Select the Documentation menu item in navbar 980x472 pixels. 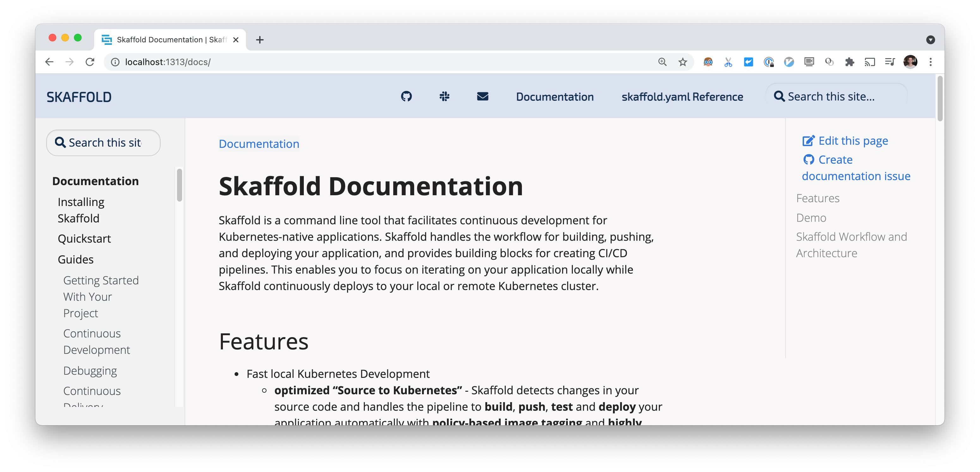(555, 97)
